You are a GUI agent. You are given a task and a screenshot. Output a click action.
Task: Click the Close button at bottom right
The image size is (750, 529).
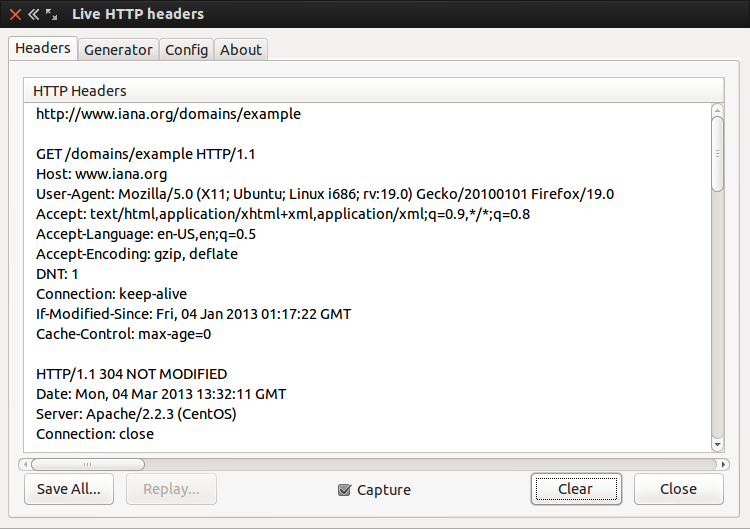tap(679, 489)
